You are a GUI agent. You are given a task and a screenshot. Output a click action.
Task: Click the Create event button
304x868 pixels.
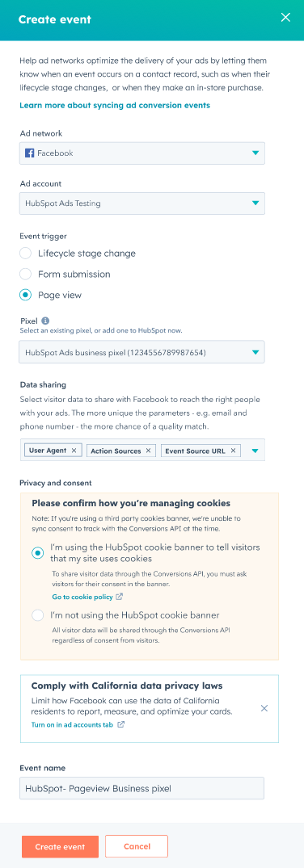coord(60,846)
